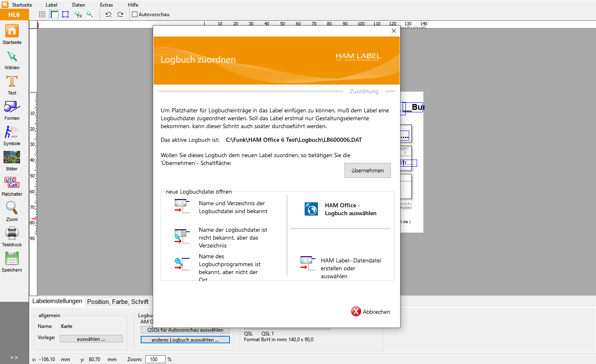596x364 pixels.
Task: Switch to the Labeleinstellungen tab
Action: click(57, 301)
